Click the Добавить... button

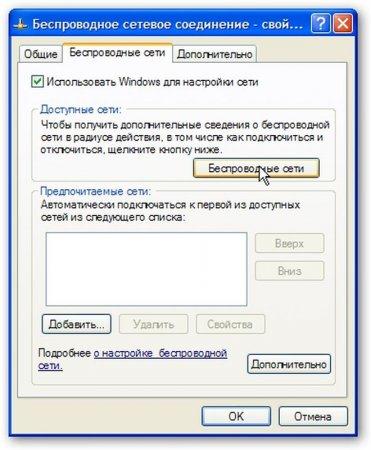point(76,324)
